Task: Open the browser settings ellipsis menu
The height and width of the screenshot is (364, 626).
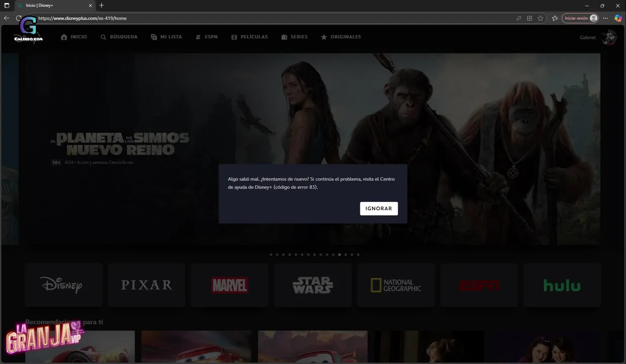Action: click(x=606, y=18)
